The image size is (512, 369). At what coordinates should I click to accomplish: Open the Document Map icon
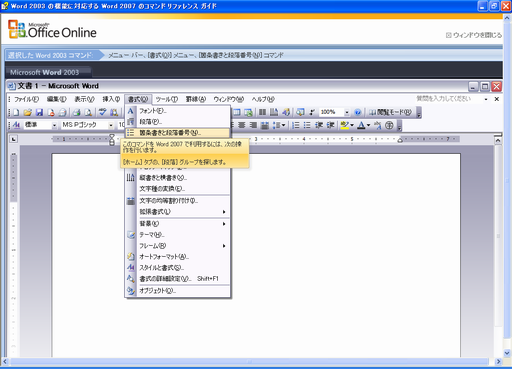[x=300, y=112]
